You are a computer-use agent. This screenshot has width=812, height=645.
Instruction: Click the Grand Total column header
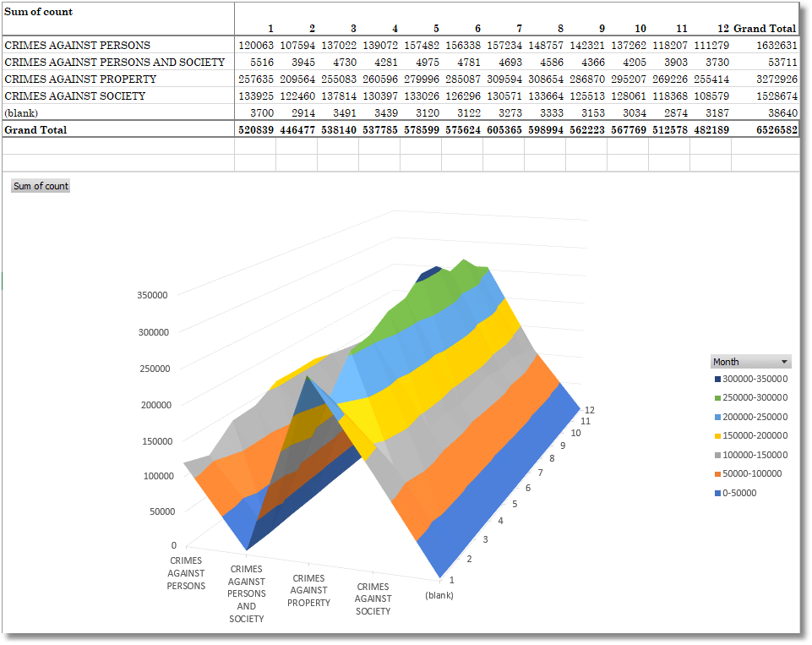(765, 29)
